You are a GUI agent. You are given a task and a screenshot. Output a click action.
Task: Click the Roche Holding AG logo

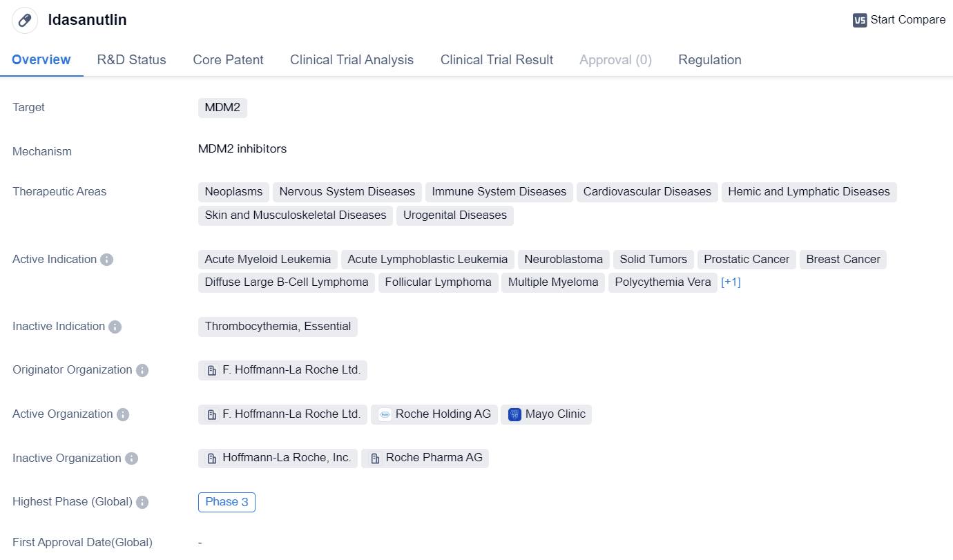pos(385,414)
